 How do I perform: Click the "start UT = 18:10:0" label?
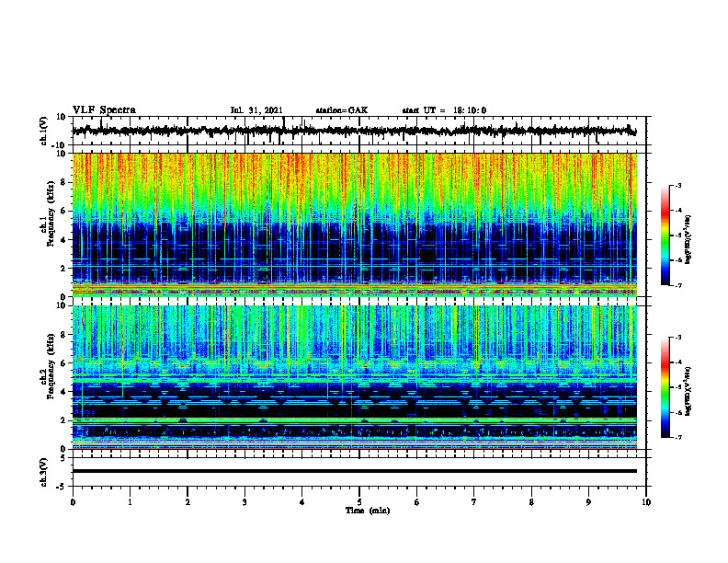pos(444,110)
